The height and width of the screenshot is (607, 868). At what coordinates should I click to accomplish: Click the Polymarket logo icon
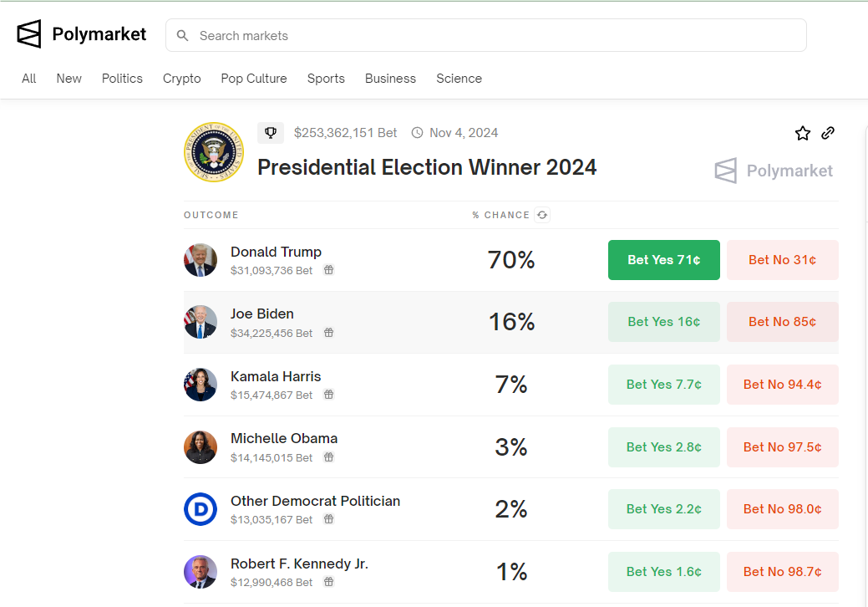(x=28, y=33)
